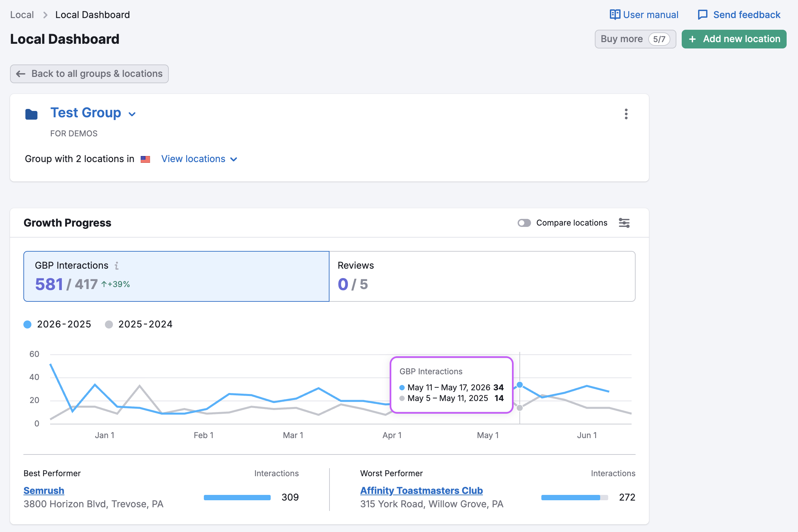Click the Buy more button
The height and width of the screenshot is (532, 798).
click(635, 39)
